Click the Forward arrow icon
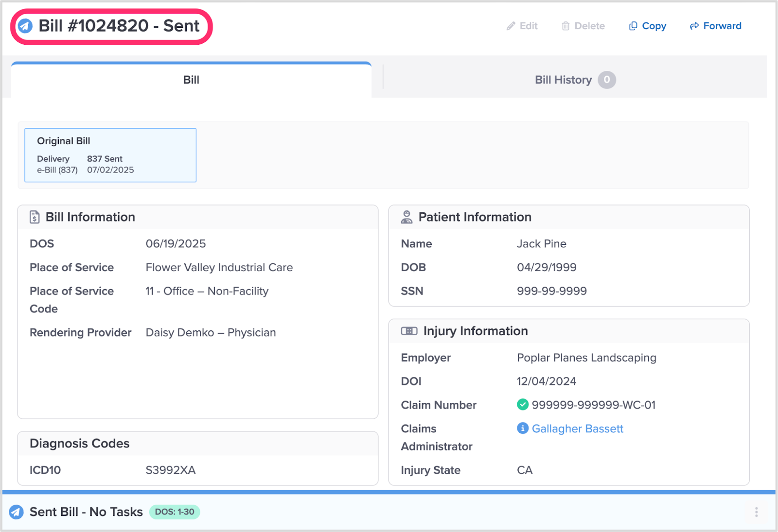The image size is (778, 532). click(694, 26)
